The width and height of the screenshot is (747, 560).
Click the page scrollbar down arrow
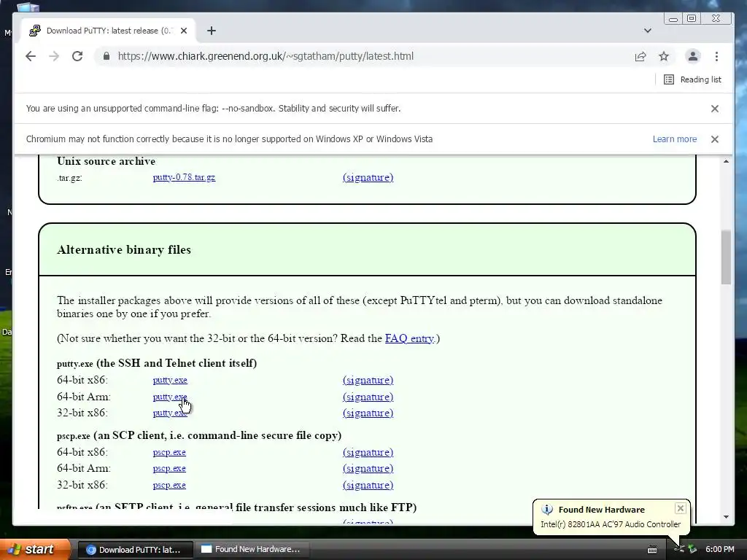[726, 517]
